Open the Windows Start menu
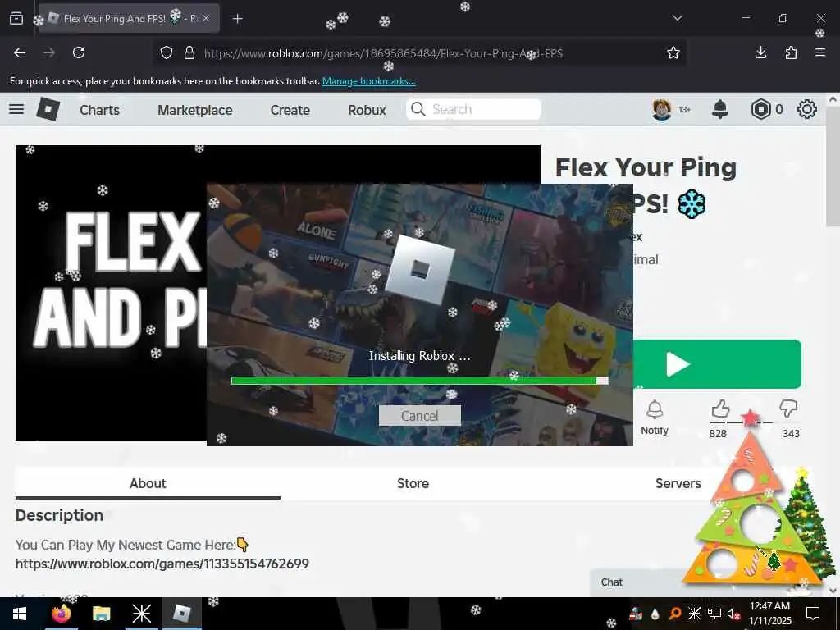 click(x=20, y=614)
